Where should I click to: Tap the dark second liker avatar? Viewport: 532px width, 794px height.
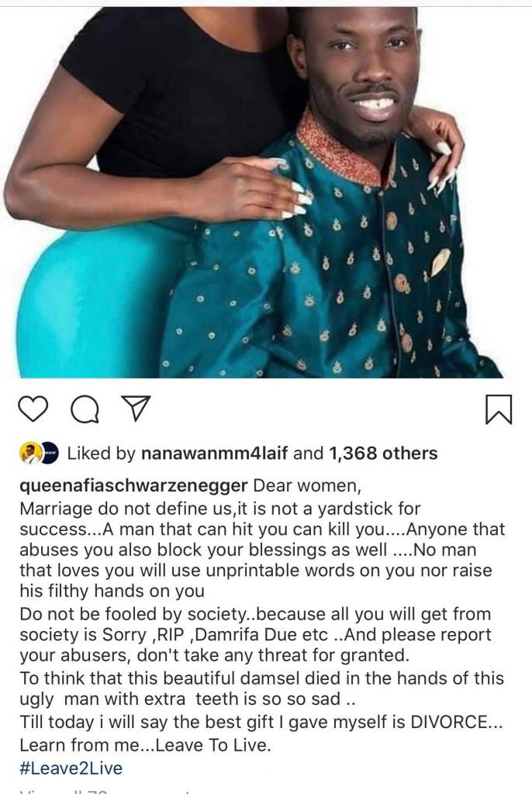click(x=51, y=453)
